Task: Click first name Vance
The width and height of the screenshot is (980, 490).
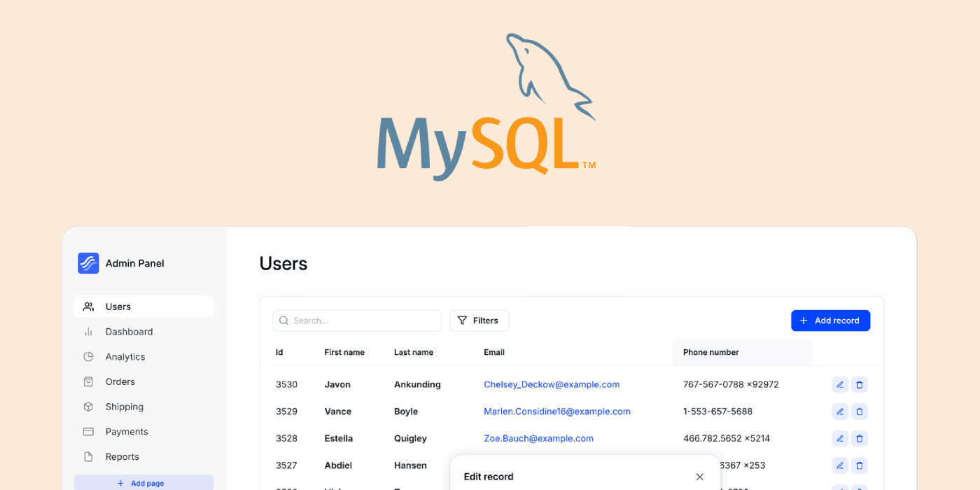Action: click(x=338, y=412)
